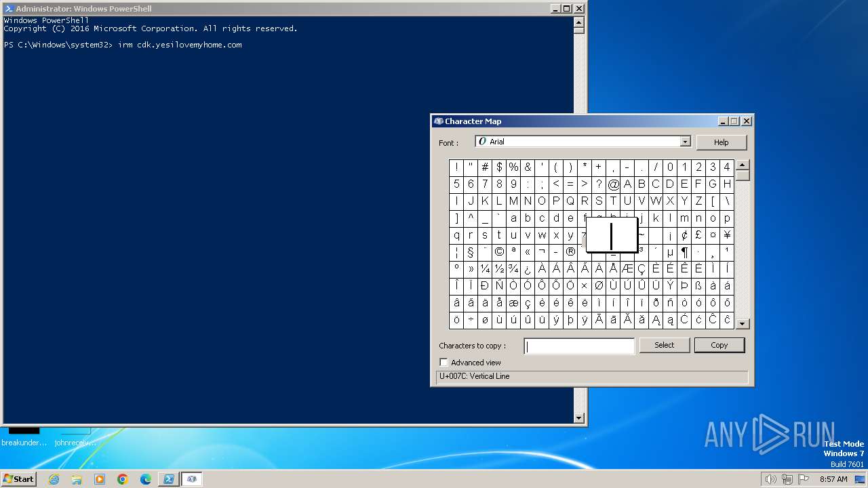Select the section sign § character
The image size is (868, 488).
tap(471, 252)
